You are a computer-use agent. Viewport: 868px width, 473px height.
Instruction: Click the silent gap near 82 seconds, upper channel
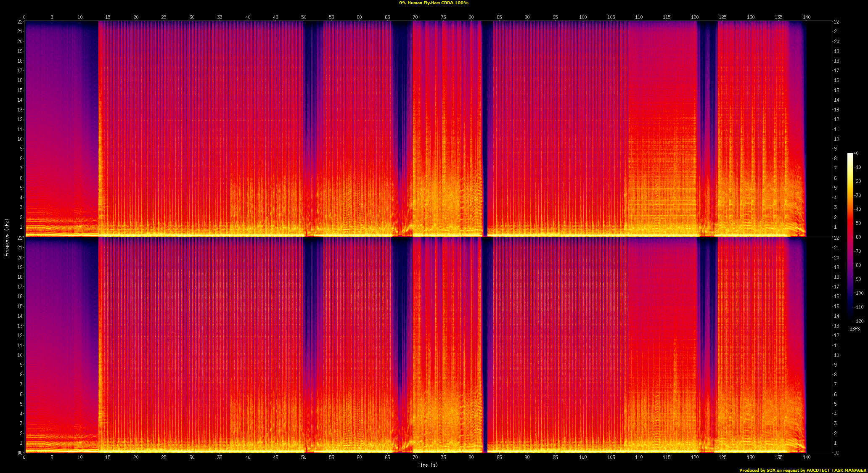(484, 126)
